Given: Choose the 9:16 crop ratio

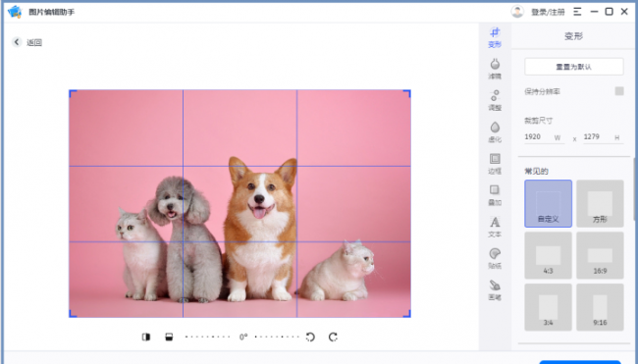Looking at the screenshot, I should point(600,307).
